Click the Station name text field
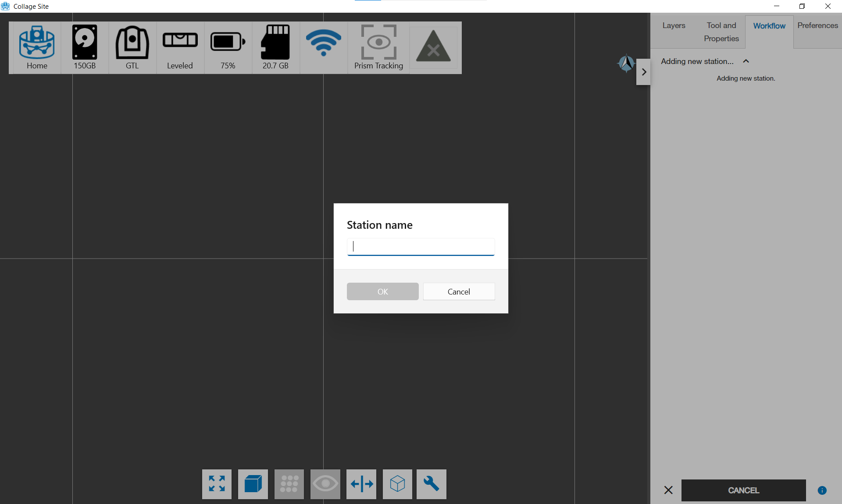 pyautogui.click(x=421, y=246)
